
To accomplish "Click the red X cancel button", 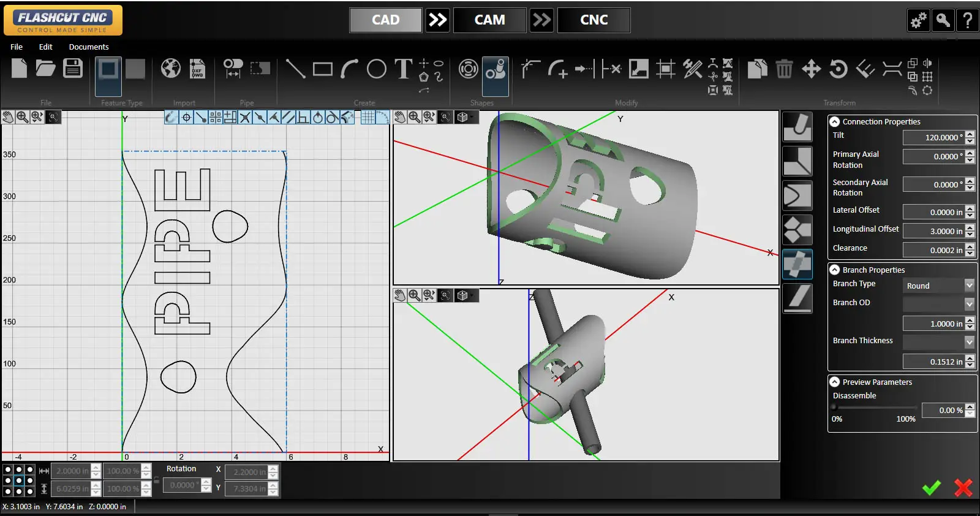I will [963, 488].
